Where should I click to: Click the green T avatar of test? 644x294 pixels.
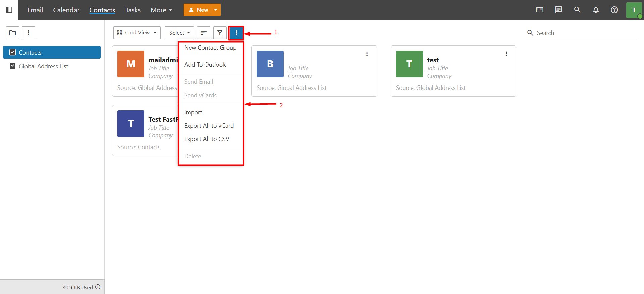(x=409, y=64)
